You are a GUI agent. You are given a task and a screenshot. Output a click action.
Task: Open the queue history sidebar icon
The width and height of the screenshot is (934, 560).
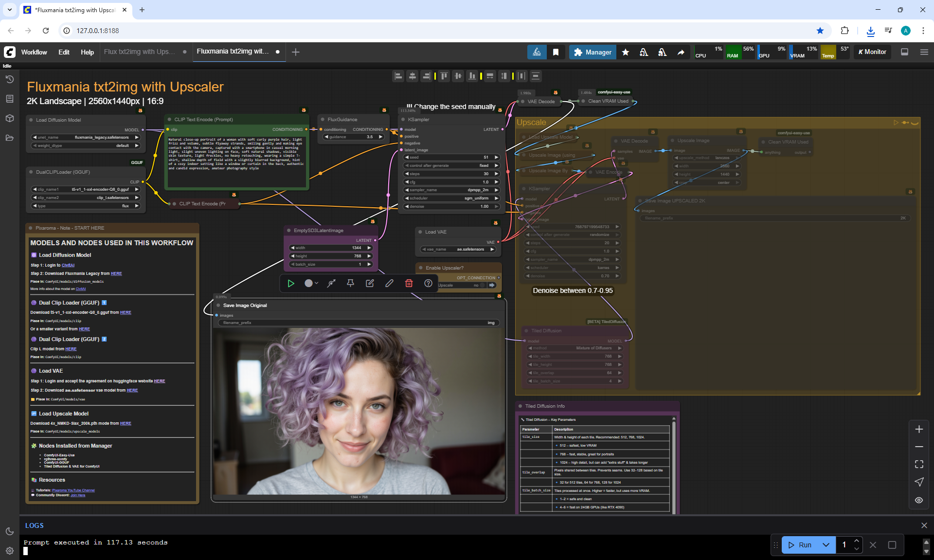coord(9,79)
